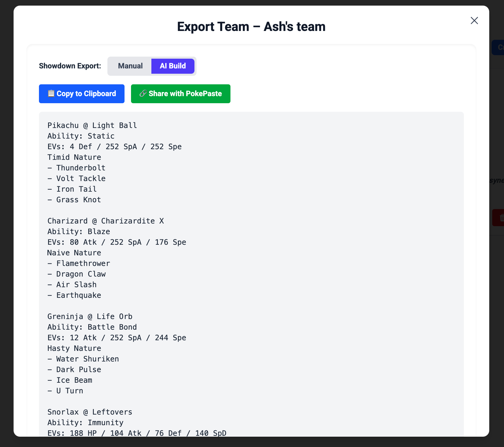
Task: Click the "Export Team – Ash's team" heading
Action: [251, 27]
